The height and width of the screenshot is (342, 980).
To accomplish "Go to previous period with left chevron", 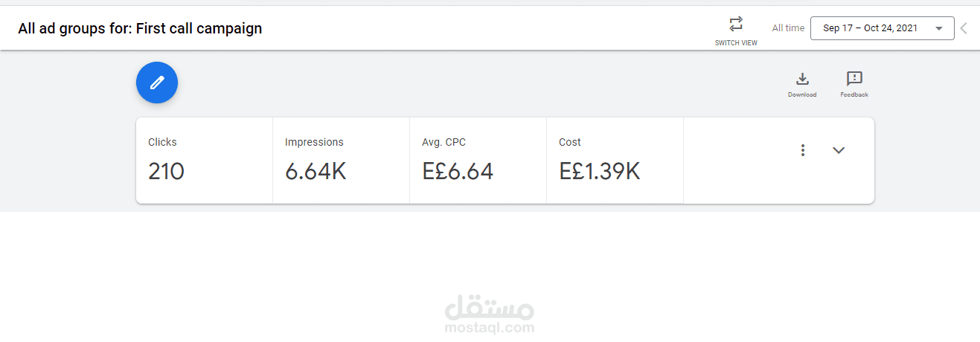I will (964, 28).
